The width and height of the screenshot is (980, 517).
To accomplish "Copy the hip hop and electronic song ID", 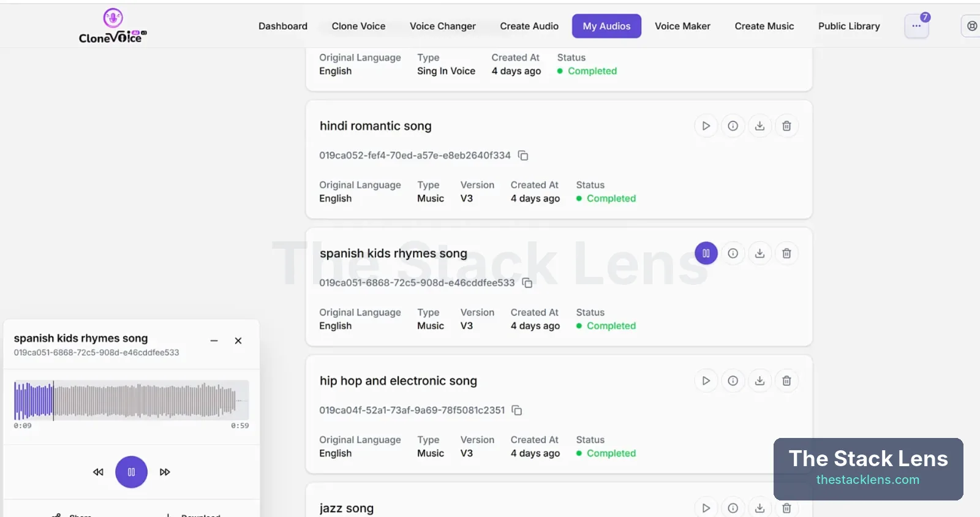I will 517,410.
